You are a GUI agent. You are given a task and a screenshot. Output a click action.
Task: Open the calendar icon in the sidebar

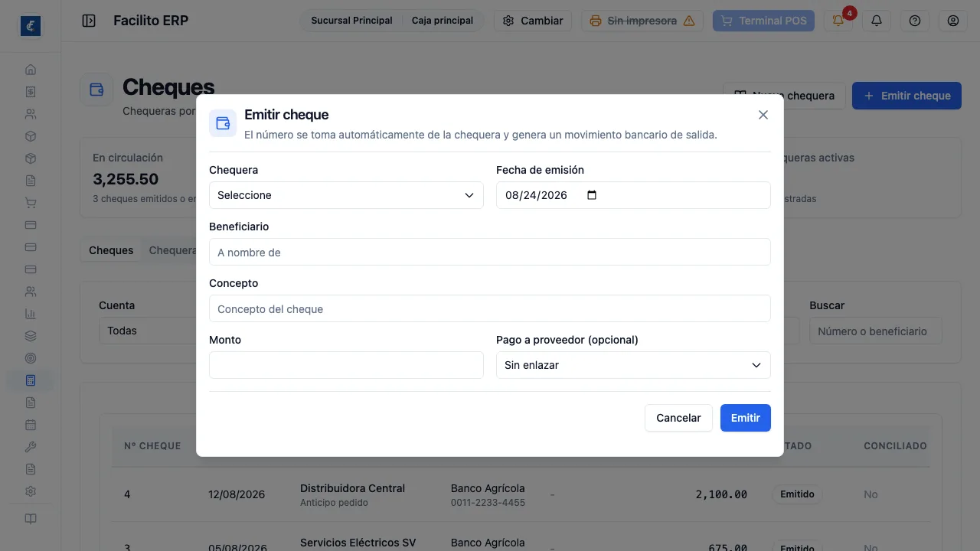point(31,425)
